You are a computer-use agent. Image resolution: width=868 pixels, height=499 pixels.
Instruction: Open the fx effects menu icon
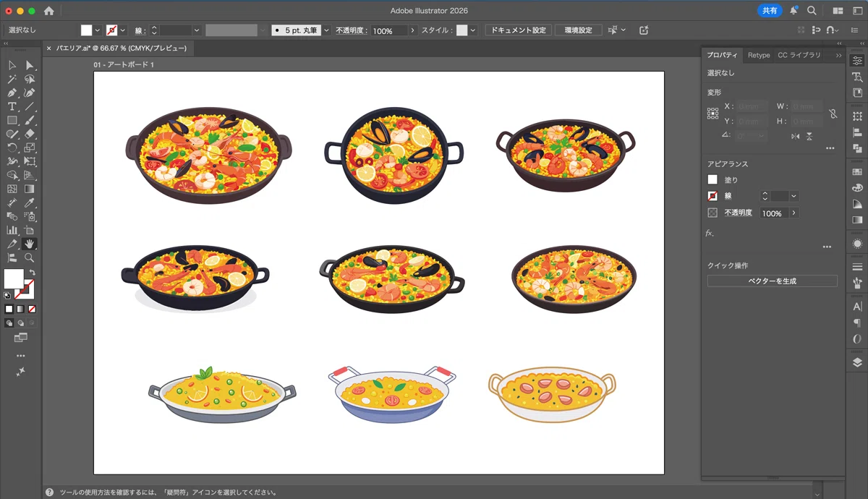point(710,233)
